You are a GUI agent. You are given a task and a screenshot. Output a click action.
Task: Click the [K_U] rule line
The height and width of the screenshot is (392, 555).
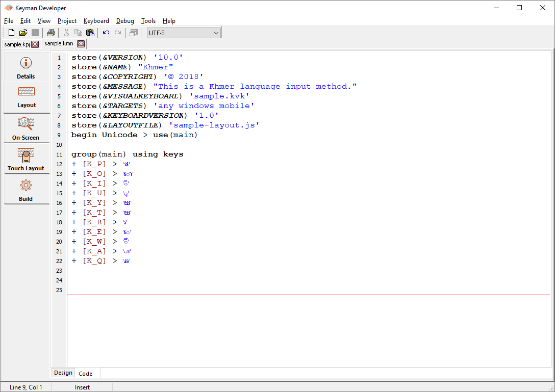[x=100, y=193]
